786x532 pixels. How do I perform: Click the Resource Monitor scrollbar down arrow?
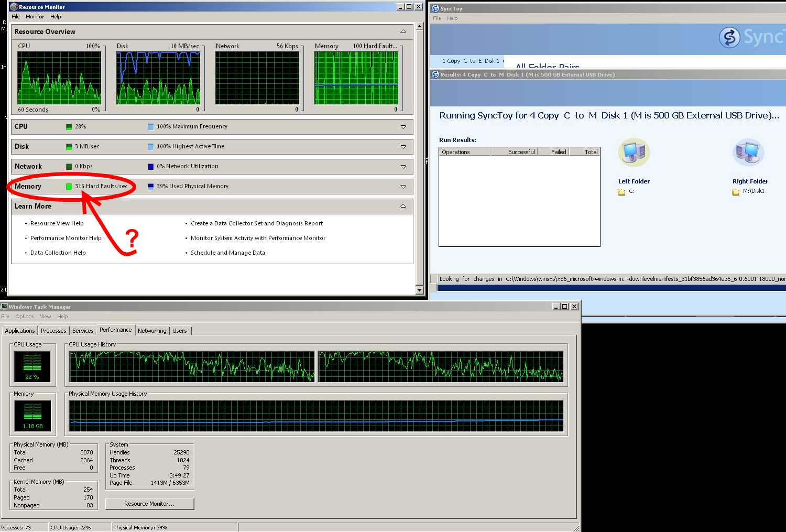click(419, 290)
